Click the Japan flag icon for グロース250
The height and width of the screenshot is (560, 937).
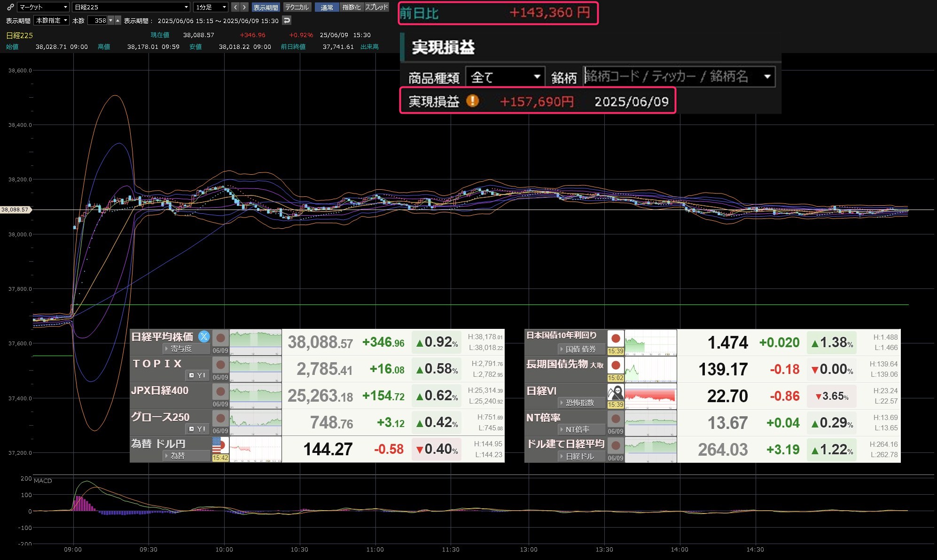tap(220, 419)
